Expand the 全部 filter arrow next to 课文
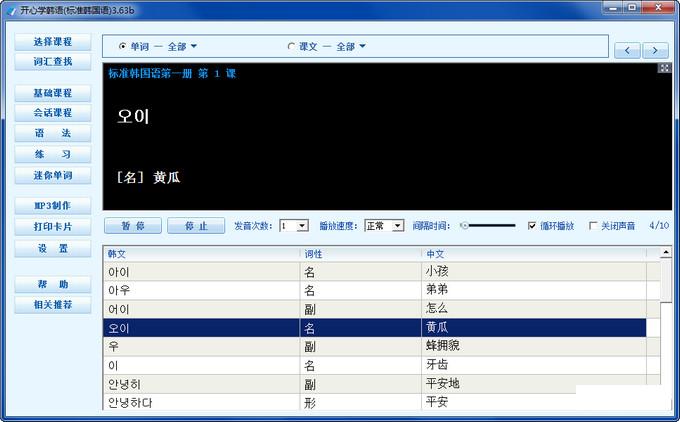The height and width of the screenshot is (422, 680). click(x=362, y=46)
